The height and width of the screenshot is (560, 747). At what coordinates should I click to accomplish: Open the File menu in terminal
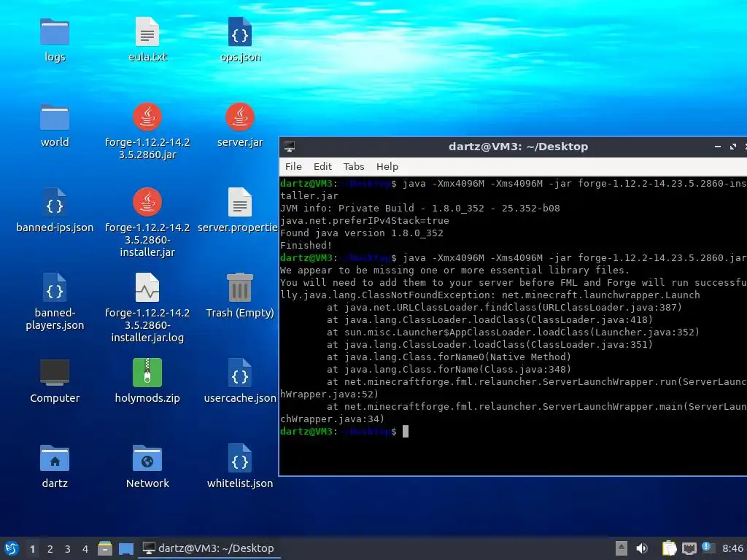pos(293,167)
